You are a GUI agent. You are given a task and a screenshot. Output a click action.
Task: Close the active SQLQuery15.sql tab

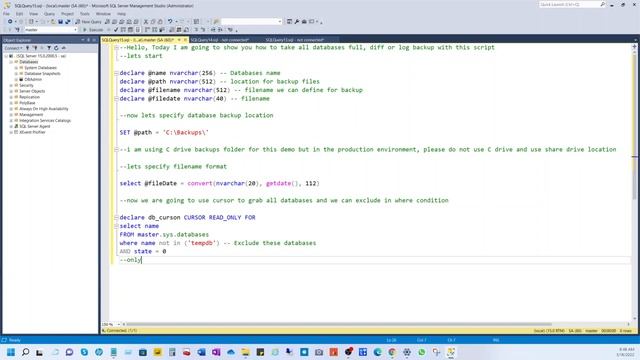[x=185, y=40]
